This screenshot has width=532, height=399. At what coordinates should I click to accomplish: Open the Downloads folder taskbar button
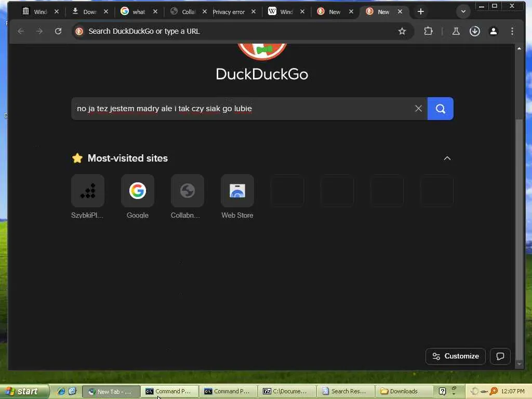tap(403, 391)
